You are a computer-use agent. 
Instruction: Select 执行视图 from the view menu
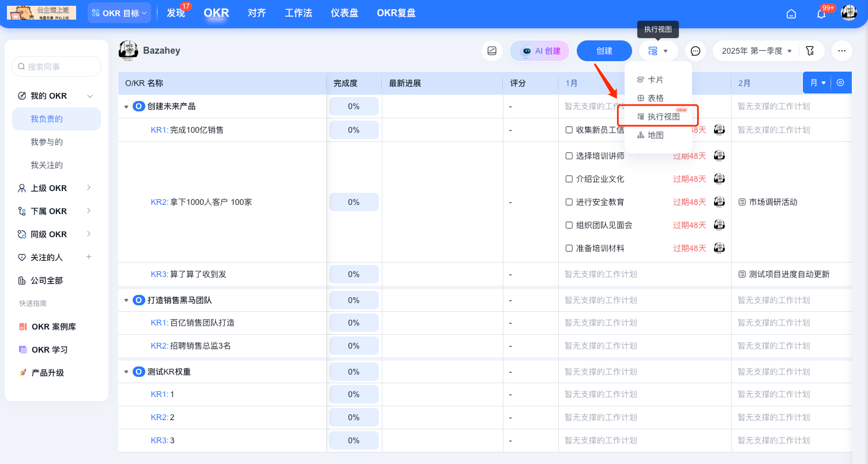[x=663, y=117]
